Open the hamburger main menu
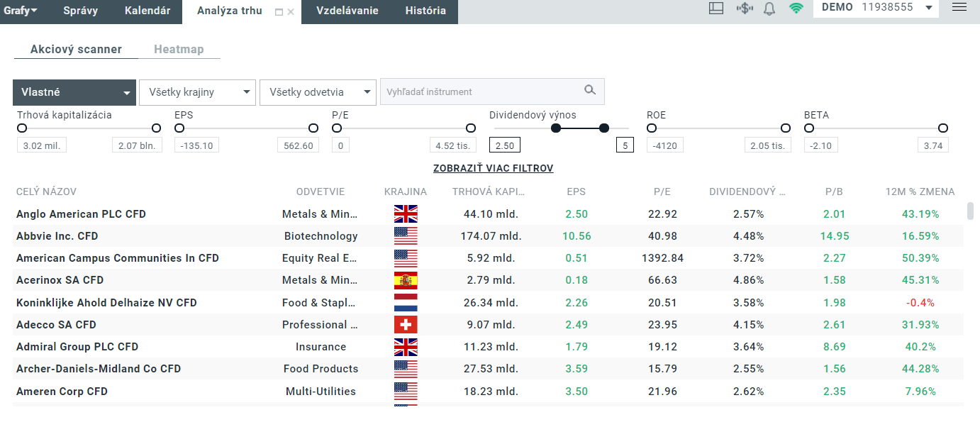 [x=959, y=7]
